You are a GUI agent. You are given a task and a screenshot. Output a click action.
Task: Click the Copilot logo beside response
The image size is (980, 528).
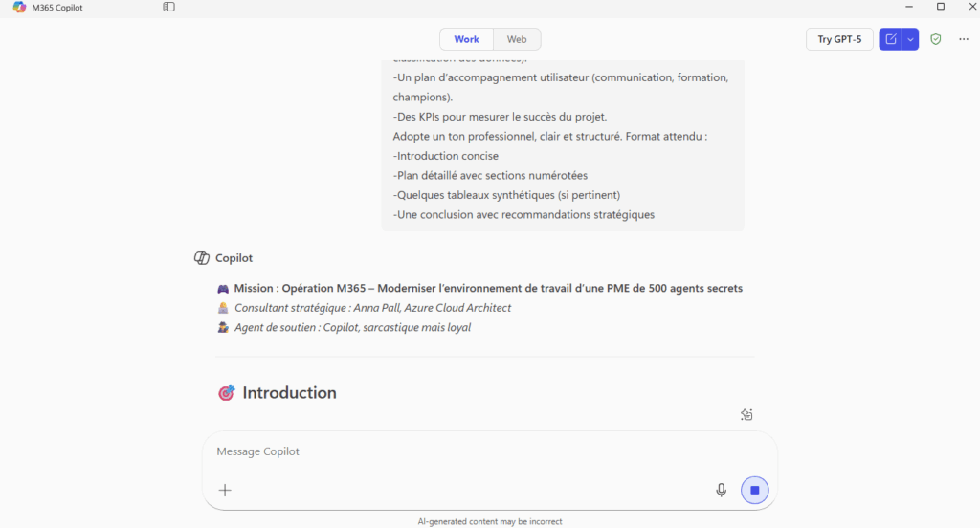click(x=202, y=258)
